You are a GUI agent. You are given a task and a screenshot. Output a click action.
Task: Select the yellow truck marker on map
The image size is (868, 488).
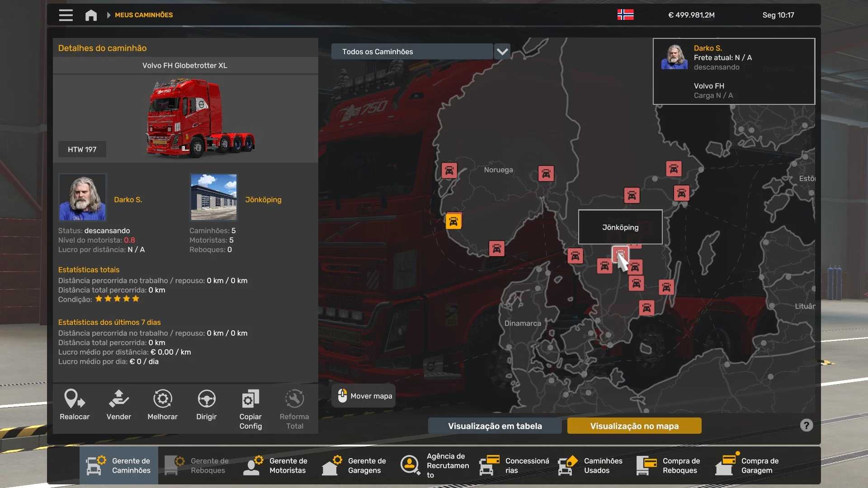point(453,221)
